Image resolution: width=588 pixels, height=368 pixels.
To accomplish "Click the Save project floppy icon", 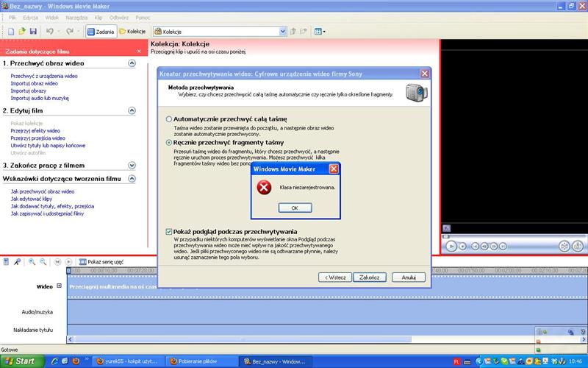I will tap(33, 32).
